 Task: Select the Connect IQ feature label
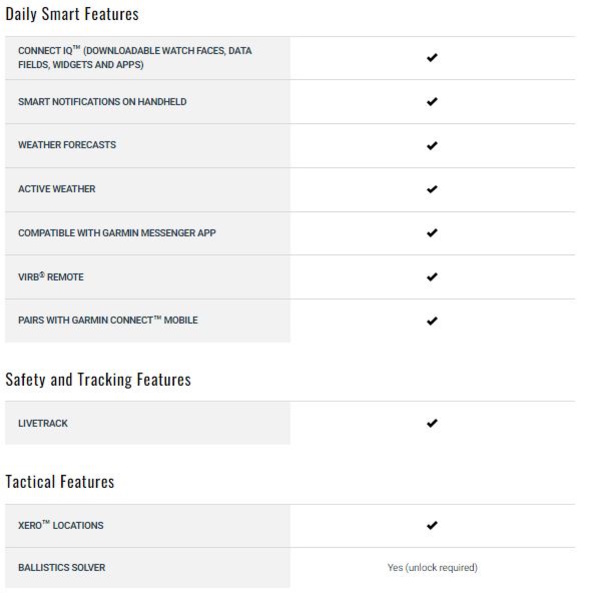[x=135, y=57]
